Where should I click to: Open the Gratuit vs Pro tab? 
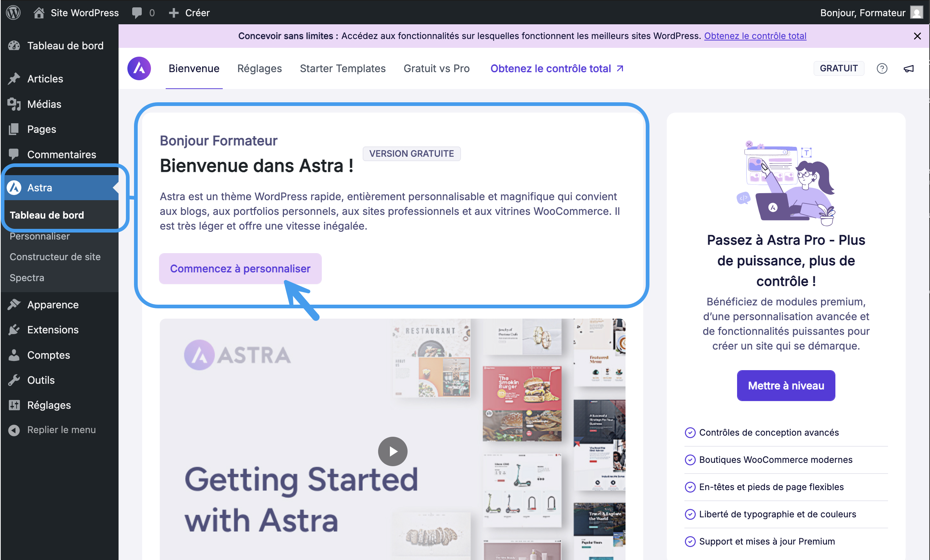click(x=437, y=69)
